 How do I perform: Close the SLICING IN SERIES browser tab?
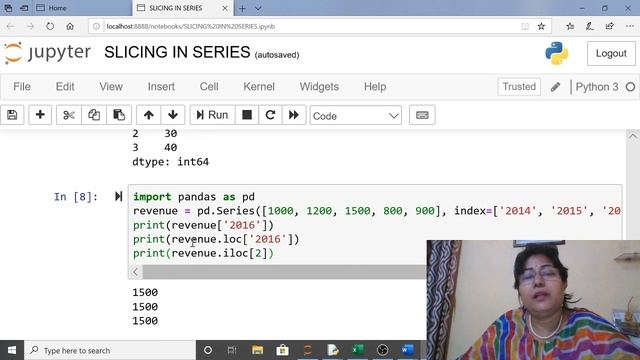coord(225,8)
